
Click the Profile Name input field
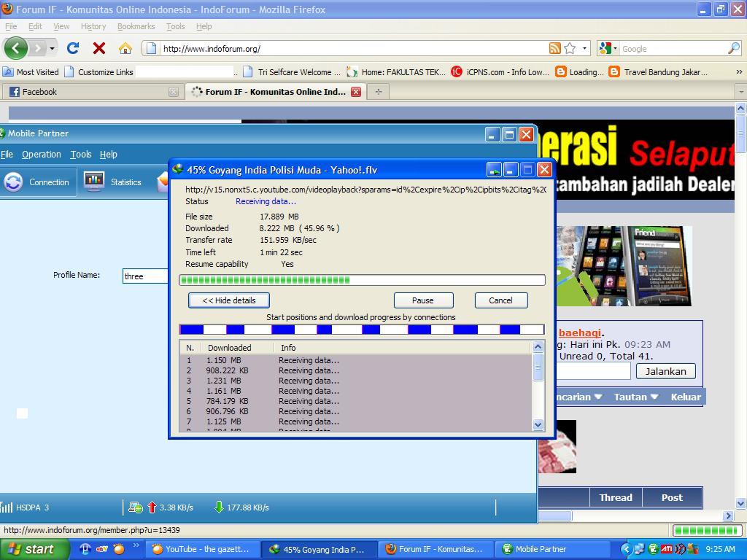pos(146,276)
